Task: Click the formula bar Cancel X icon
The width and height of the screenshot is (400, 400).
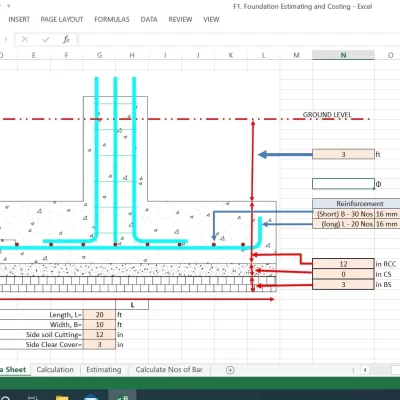Action: point(25,39)
